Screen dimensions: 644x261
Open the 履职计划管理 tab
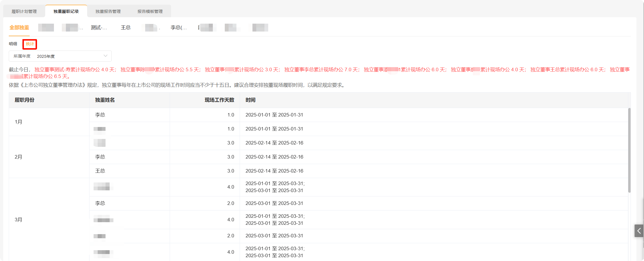tap(24, 11)
